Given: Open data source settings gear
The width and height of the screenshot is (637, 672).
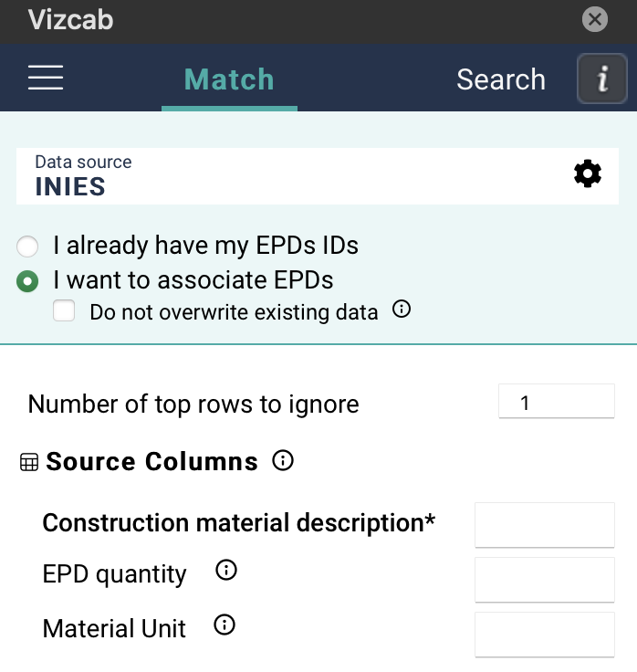Looking at the screenshot, I should [588, 173].
